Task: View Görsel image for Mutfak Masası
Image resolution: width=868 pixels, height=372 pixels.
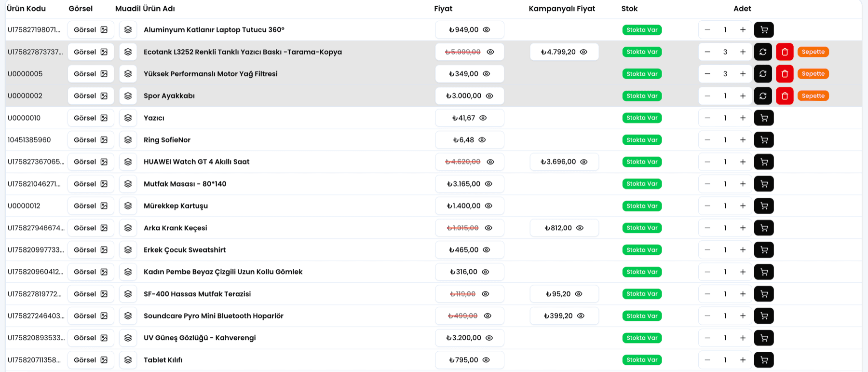Action: tap(91, 184)
